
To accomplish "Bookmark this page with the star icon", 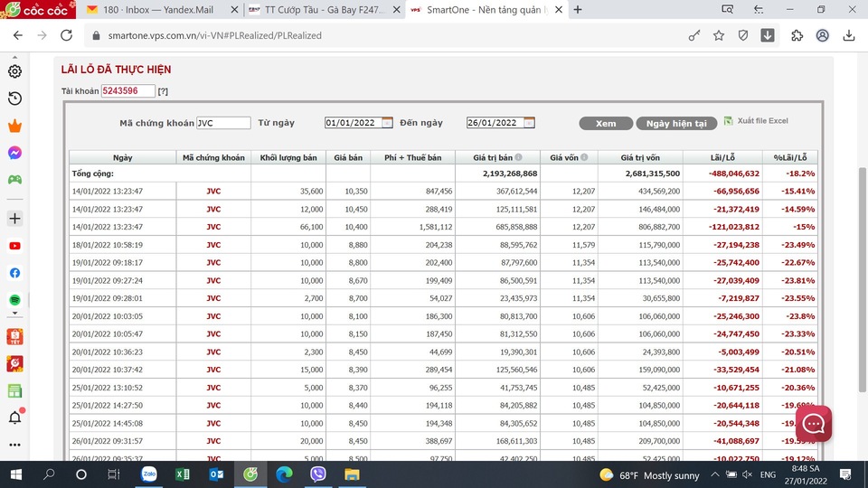I will pos(719,35).
